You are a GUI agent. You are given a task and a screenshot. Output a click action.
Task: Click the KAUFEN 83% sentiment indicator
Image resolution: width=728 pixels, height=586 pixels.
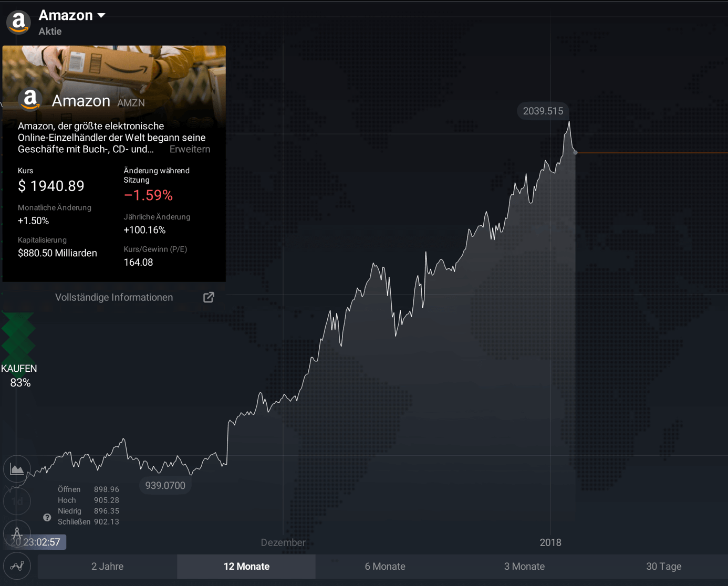[19, 351]
